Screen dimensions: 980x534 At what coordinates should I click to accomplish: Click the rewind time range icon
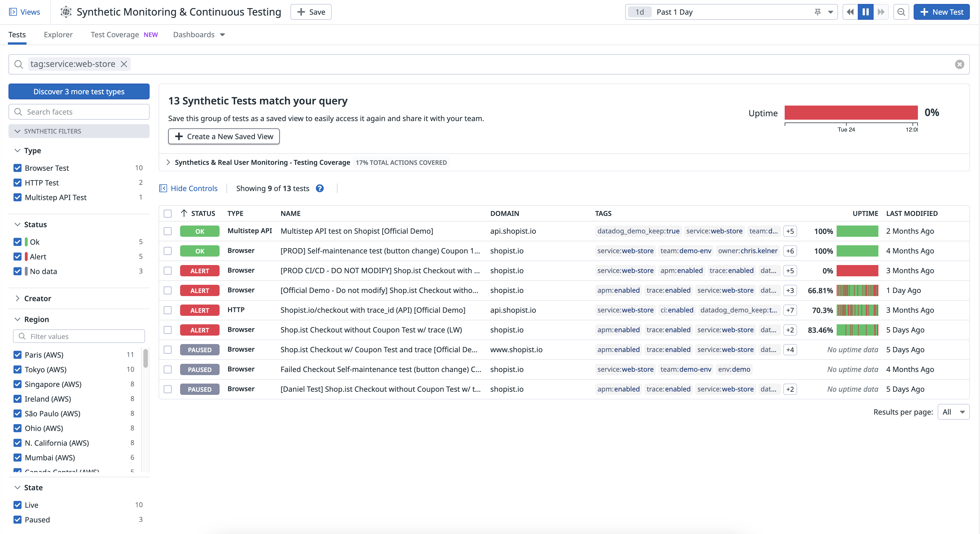coord(850,12)
